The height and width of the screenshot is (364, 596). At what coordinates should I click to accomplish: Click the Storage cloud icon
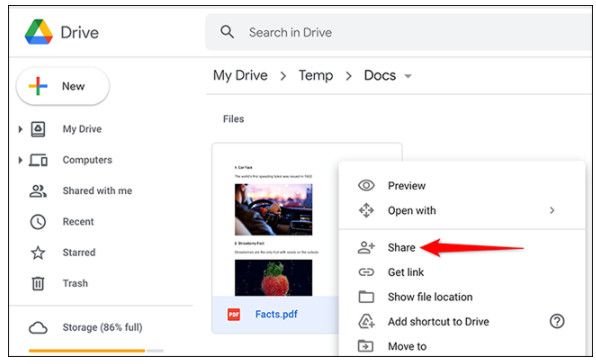(38, 328)
